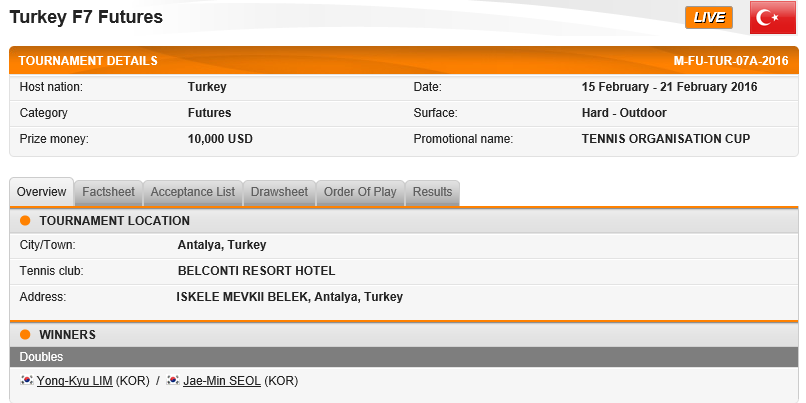The width and height of the screenshot is (806, 403).
Task: Click Korean flag beside Yong-Kyu LIM
Action: pyautogui.click(x=27, y=380)
